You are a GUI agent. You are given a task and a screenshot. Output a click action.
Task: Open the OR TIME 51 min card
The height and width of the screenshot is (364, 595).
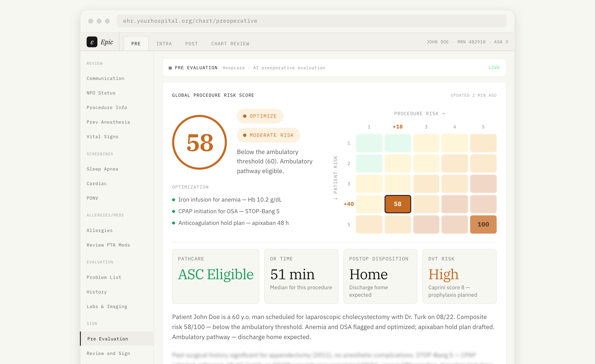[x=301, y=276]
